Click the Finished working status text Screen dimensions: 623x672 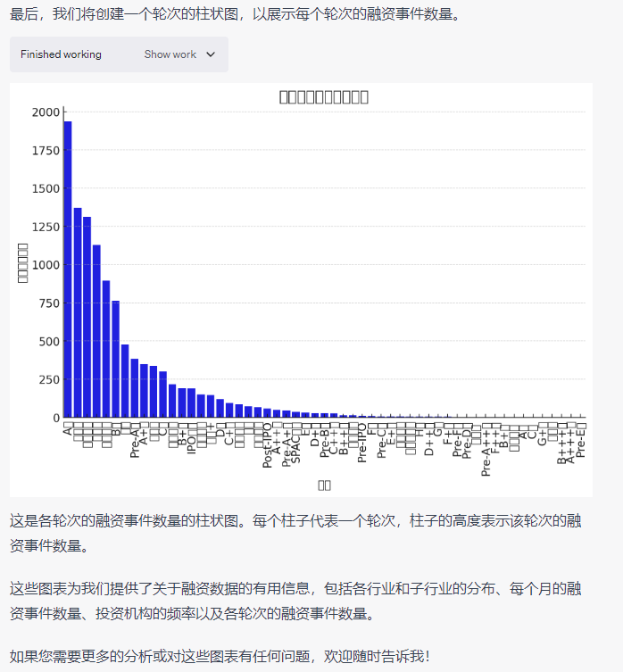61,54
